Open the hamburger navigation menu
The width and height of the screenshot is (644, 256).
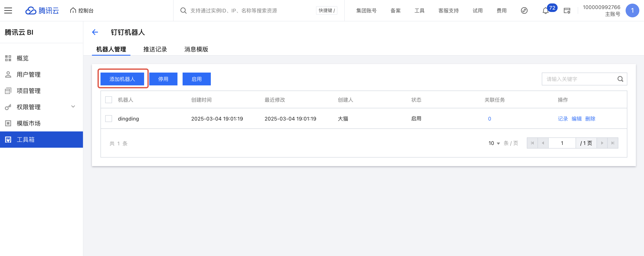(8, 10)
